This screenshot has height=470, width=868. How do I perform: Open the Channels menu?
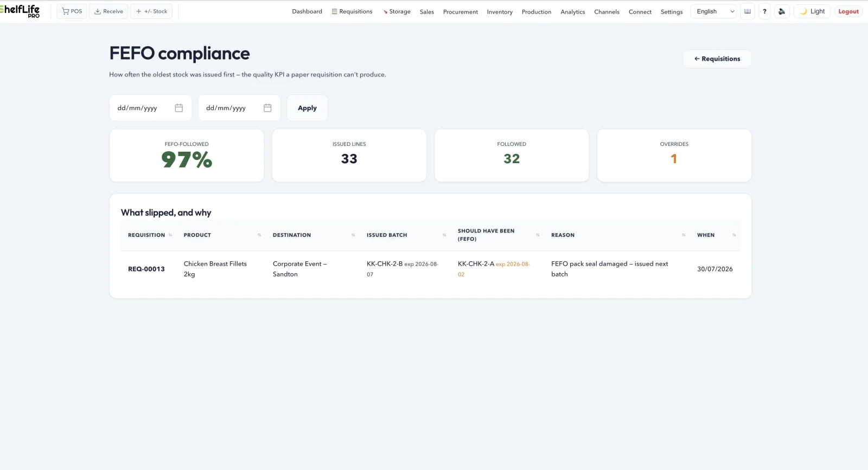607,12
